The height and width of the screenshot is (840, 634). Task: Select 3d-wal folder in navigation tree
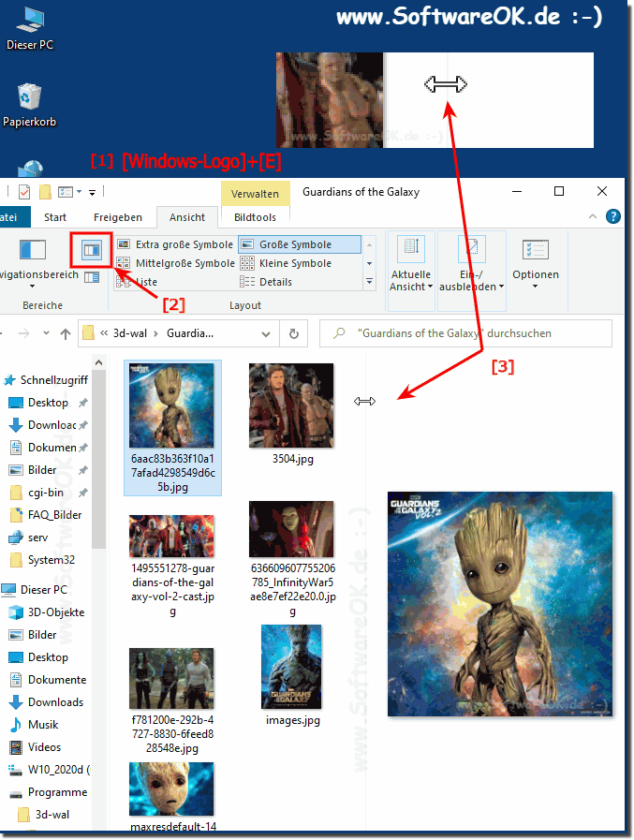click(44, 815)
